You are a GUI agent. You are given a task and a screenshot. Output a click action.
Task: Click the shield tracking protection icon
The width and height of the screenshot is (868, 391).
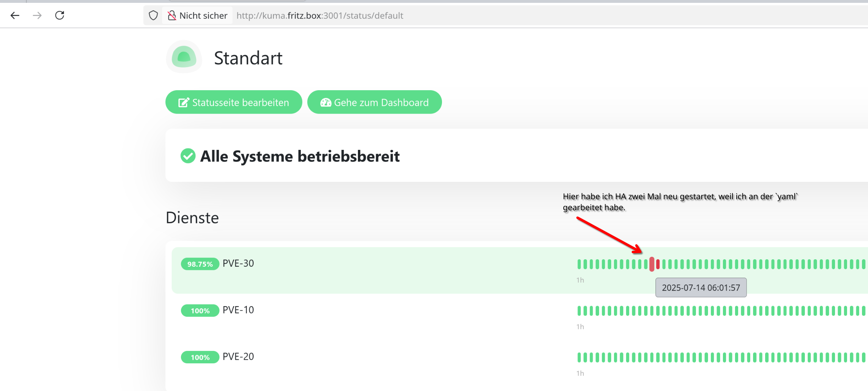coord(153,15)
